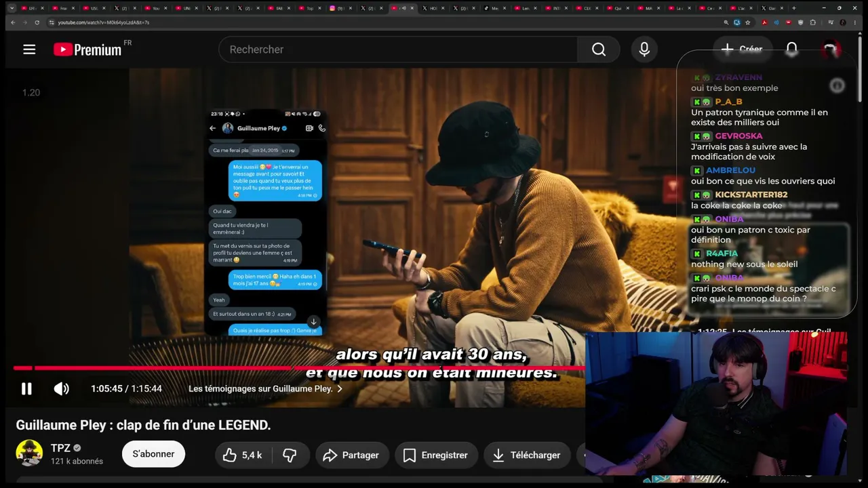The width and height of the screenshot is (868, 488).
Task: Switch to the Instagram browser tab
Action: (342, 8)
